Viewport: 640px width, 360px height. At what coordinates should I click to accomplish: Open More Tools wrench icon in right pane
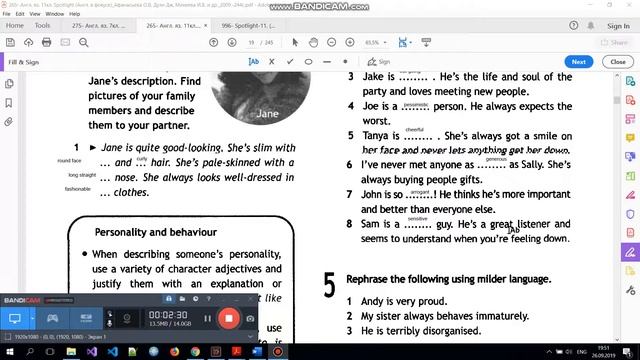coord(630,291)
